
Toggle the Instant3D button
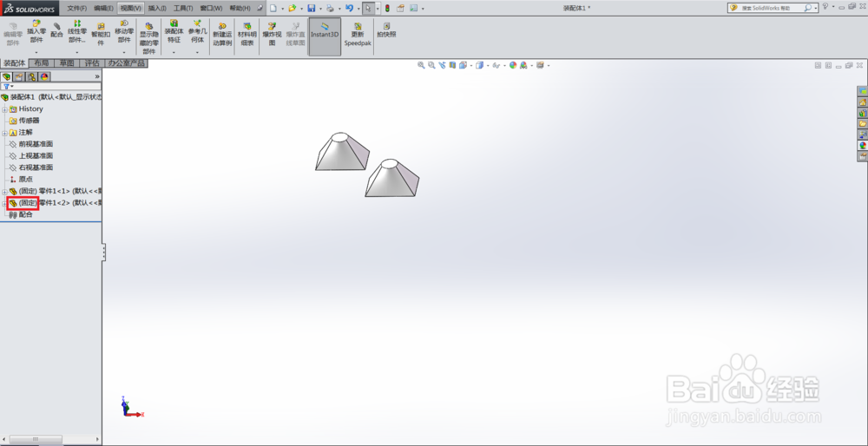point(325,36)
